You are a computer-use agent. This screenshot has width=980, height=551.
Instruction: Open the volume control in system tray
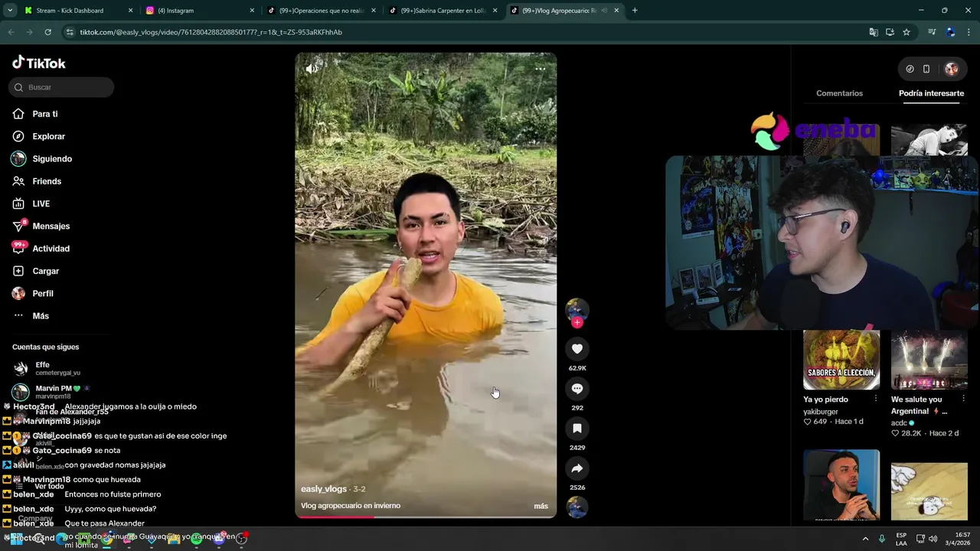click(933, 539)
